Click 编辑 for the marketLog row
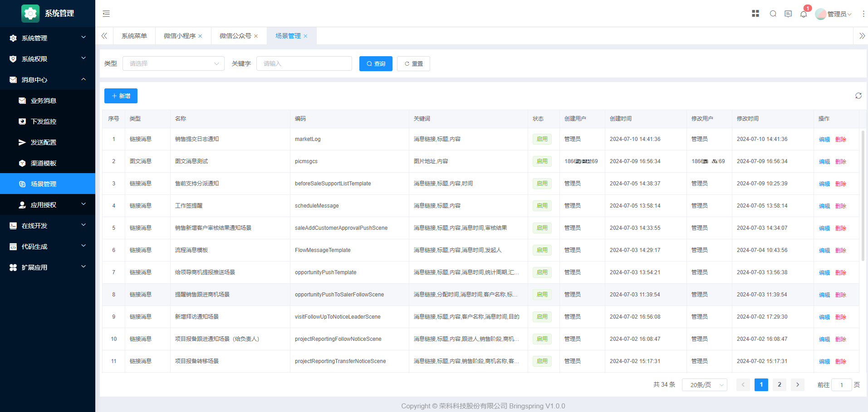 tap(824, 139)
